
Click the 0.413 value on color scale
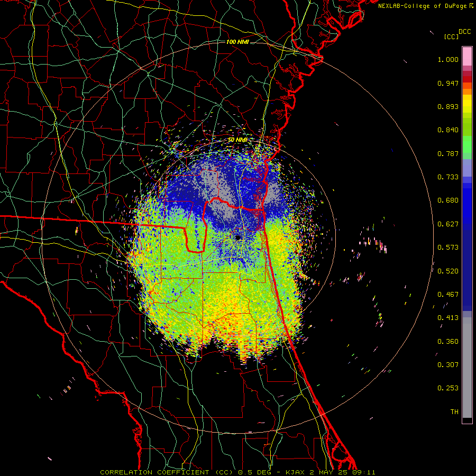448,318
